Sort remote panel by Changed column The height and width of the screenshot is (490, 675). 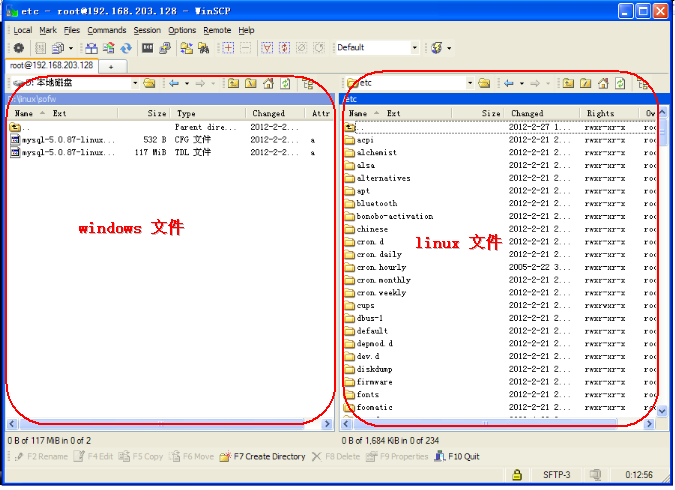point(542,113)
